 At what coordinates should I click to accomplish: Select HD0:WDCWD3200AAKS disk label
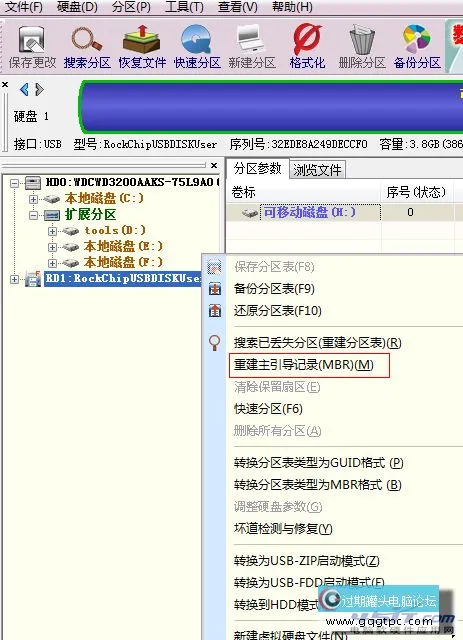(133, 182)
